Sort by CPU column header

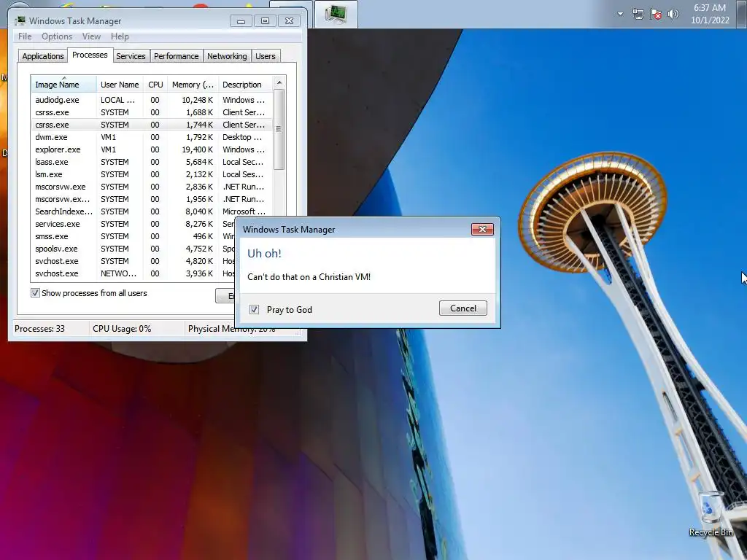[155, 85]
